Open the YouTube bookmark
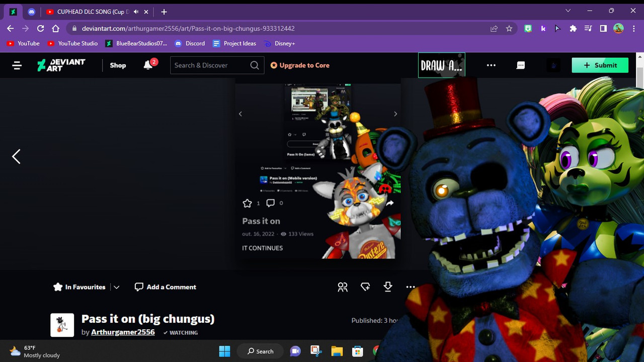Viewport: 644px width, 362px height. coord(23,43)
